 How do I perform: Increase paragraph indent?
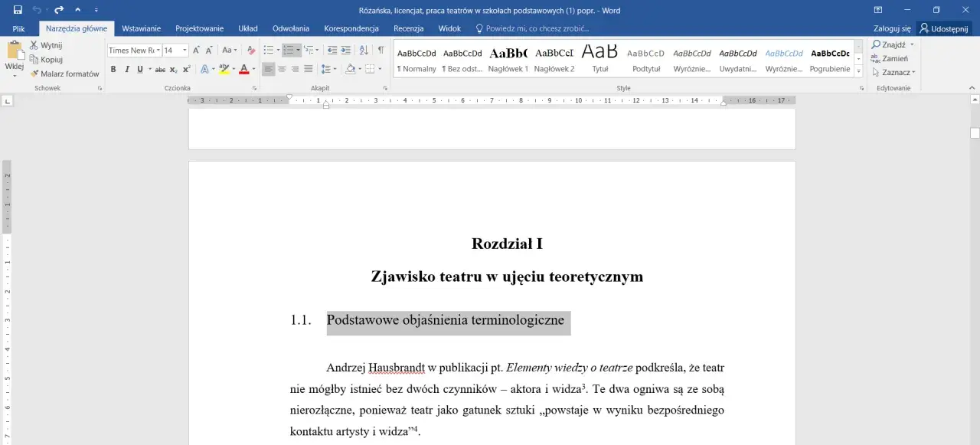tap(345, 50)
